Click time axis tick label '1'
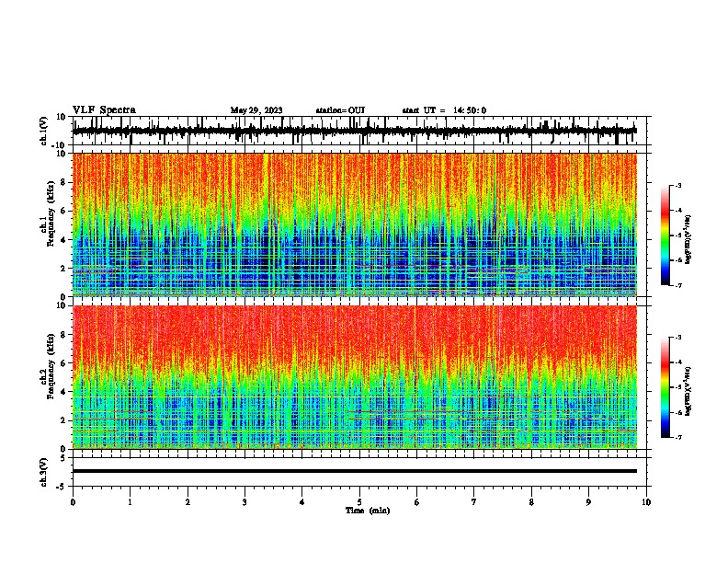Image resolution: width=728 pixels, height=563 pixels. pos(130,502)
